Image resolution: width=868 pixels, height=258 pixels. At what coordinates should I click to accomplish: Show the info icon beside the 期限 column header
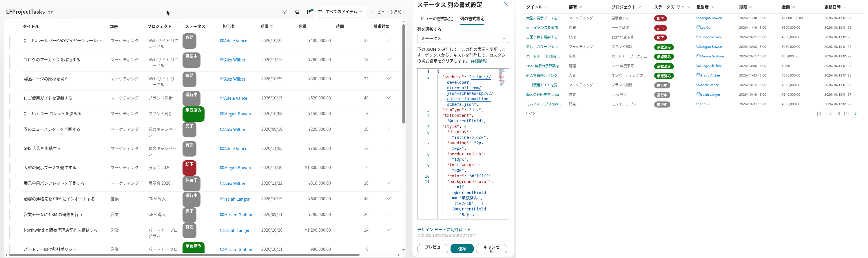pyautogui.click(x=271, y=27)
